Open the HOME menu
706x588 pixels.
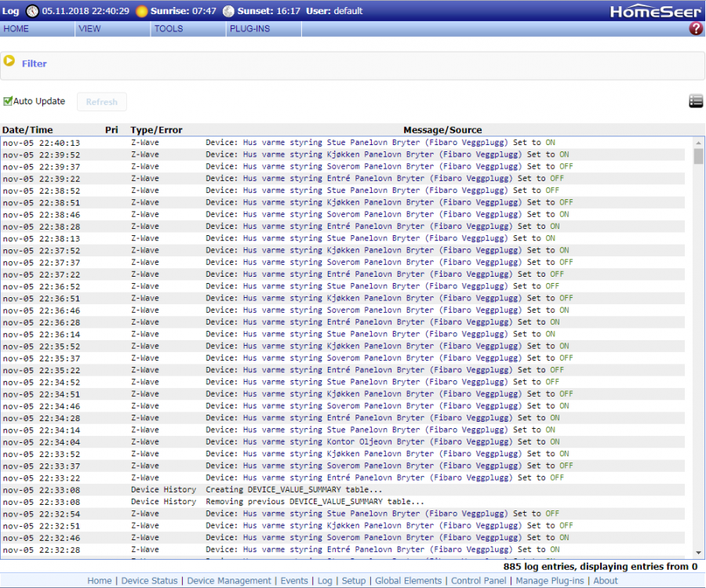(x=16, y=29)
